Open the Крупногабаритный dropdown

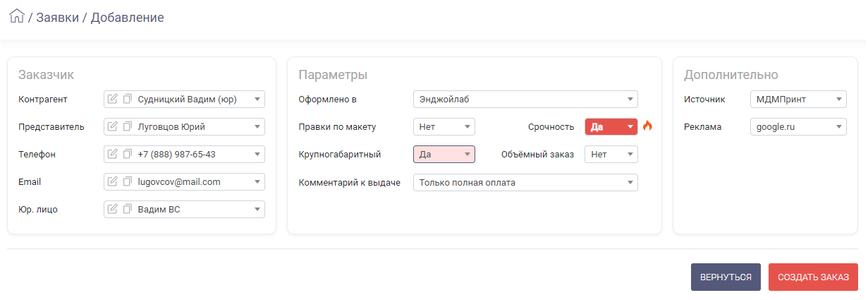[x=444, y=155]
